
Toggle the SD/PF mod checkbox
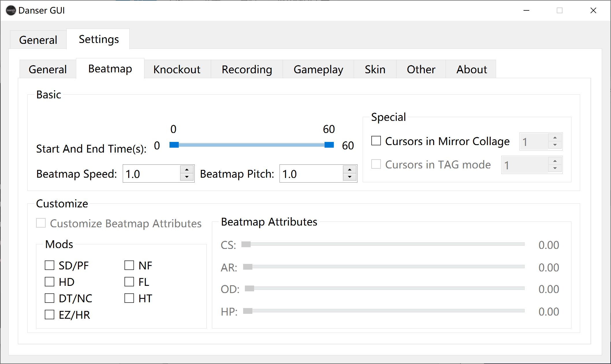(50, 265)
